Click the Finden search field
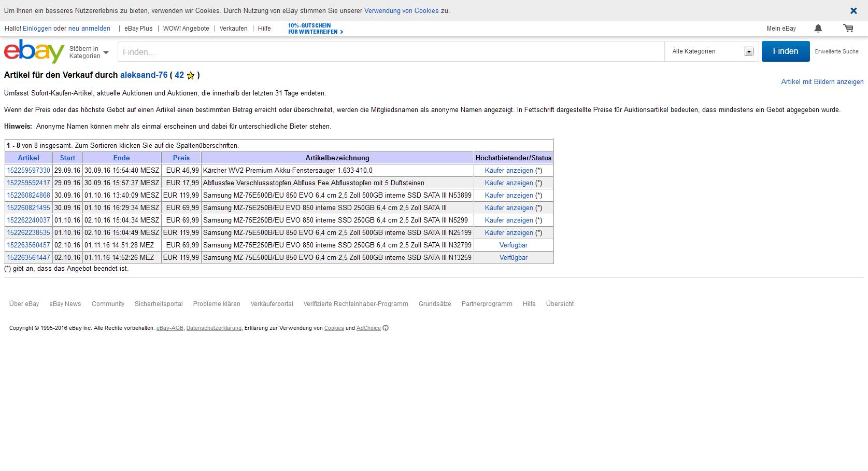 pos(391,51)
